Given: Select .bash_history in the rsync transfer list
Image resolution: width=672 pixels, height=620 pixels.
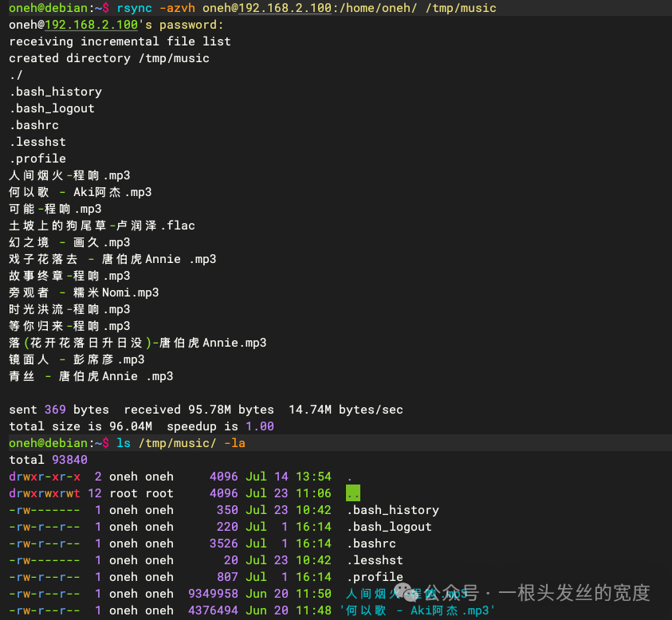Looking at the screenshot, I should pyautogui.click(x=56, y=92).
